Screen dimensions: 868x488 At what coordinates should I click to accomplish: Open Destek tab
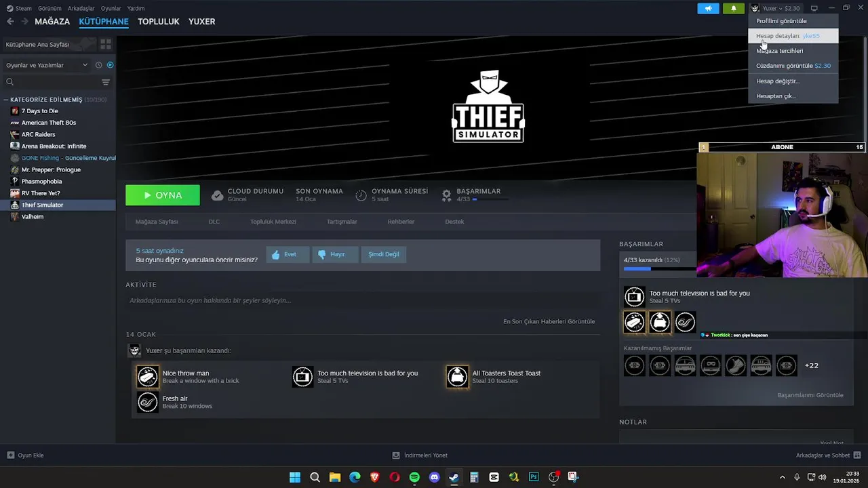pyautogui.click(x=454, y=222)
